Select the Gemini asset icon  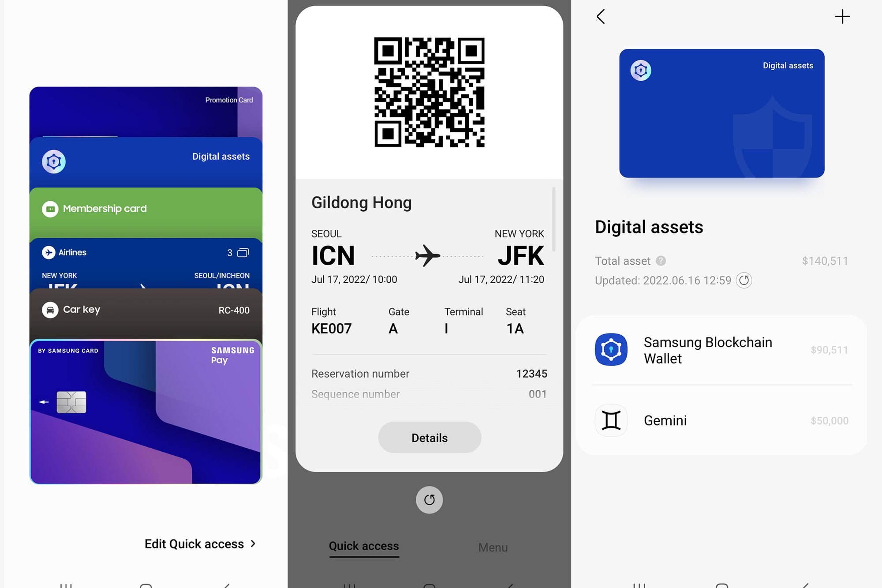pos(611,420)
